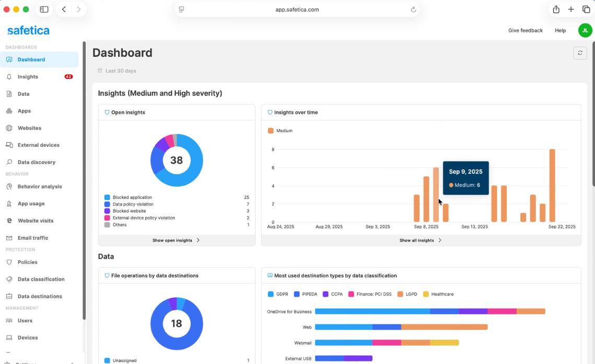Screen dimensions: 595x364
Task: Click the Behavior analysis icon
Action: point(9,186)
